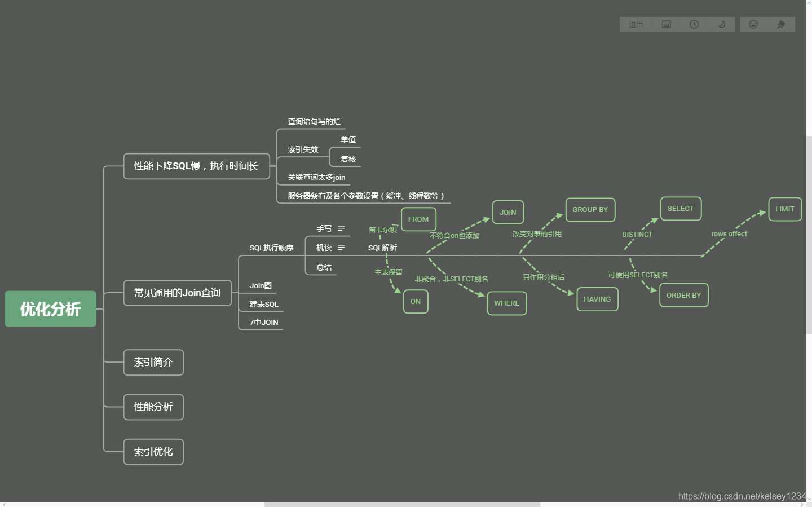Select the FROM box
The image size is (812, 507).
tap(418, 219)
